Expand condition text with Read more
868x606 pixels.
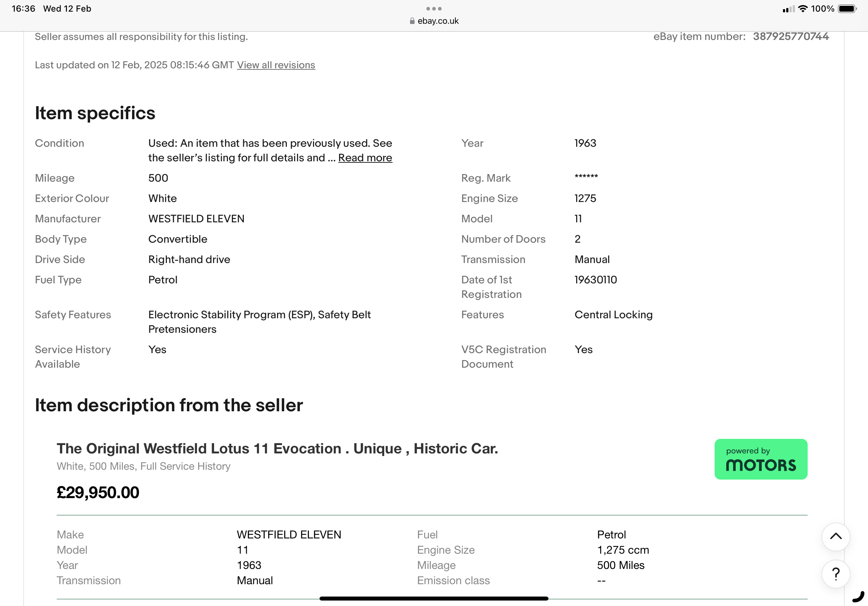pyautogui.click(x=365, y=158)
